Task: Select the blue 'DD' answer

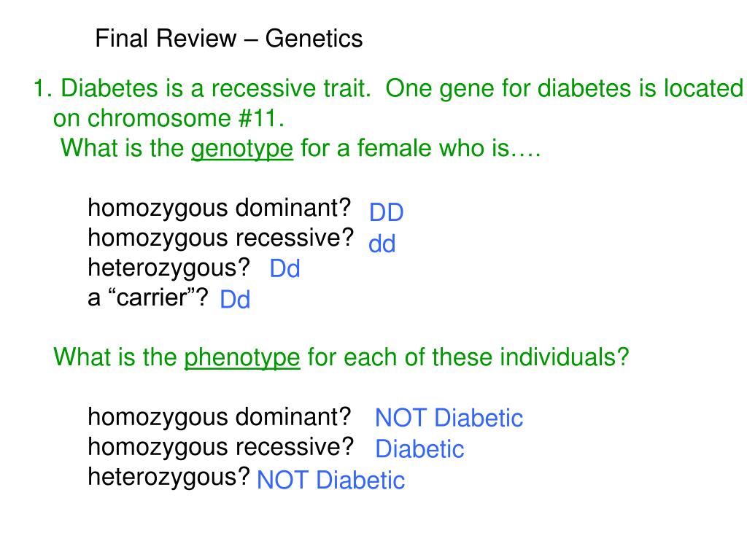Action: tap(387, 212)
